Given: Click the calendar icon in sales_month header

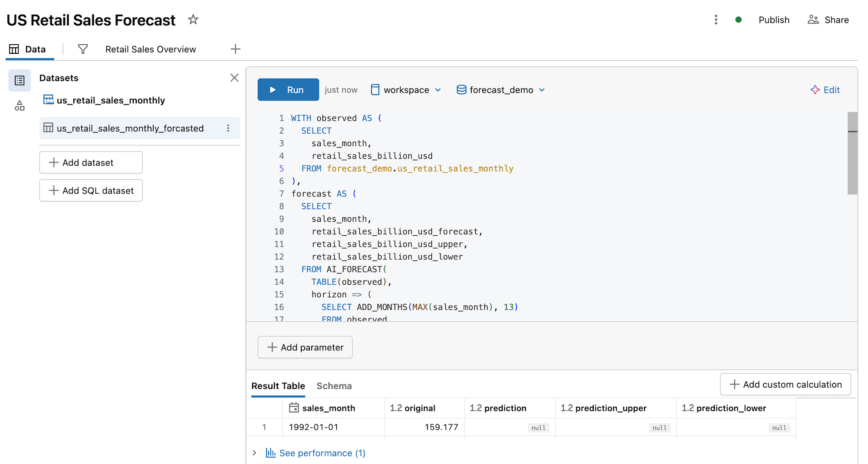Looking at the screenshot, I should click(x=294, y=408).
